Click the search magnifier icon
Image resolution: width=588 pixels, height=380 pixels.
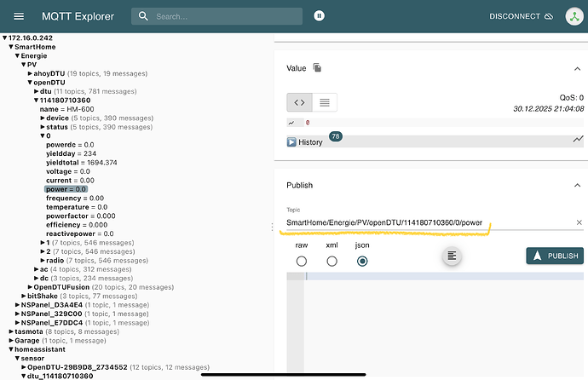(x=143, y=16)
